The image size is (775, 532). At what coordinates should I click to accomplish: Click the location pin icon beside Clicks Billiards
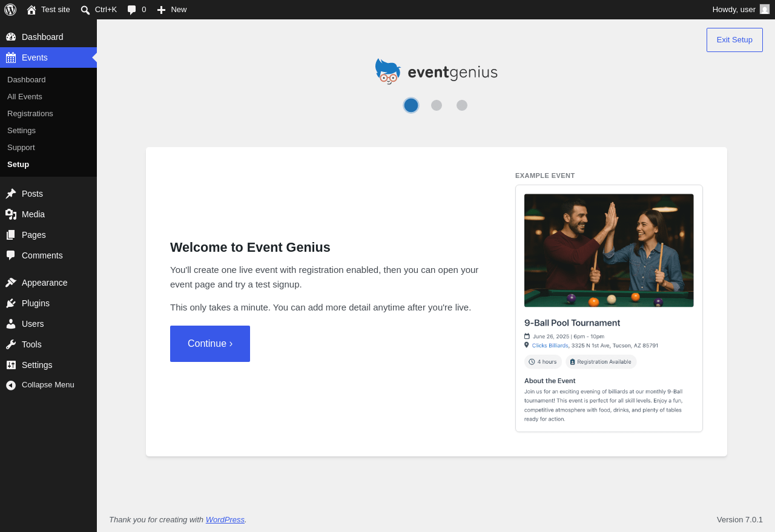(527, 345)
